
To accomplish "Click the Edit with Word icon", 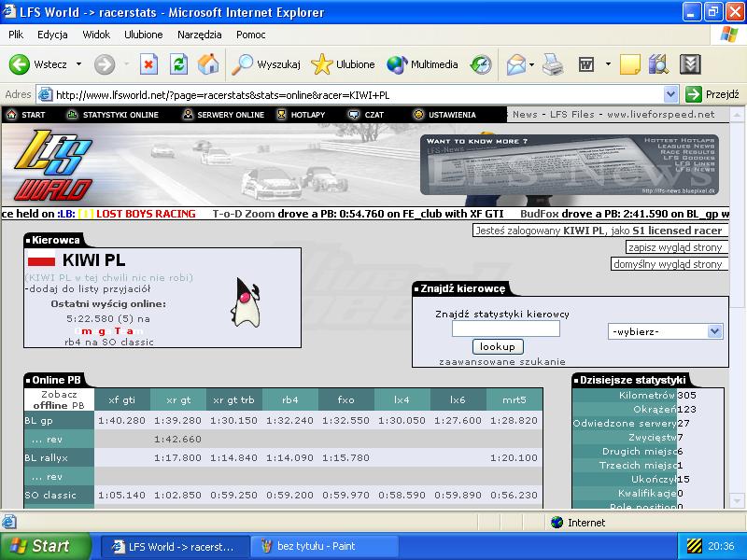I will click(x=586, y=64).
